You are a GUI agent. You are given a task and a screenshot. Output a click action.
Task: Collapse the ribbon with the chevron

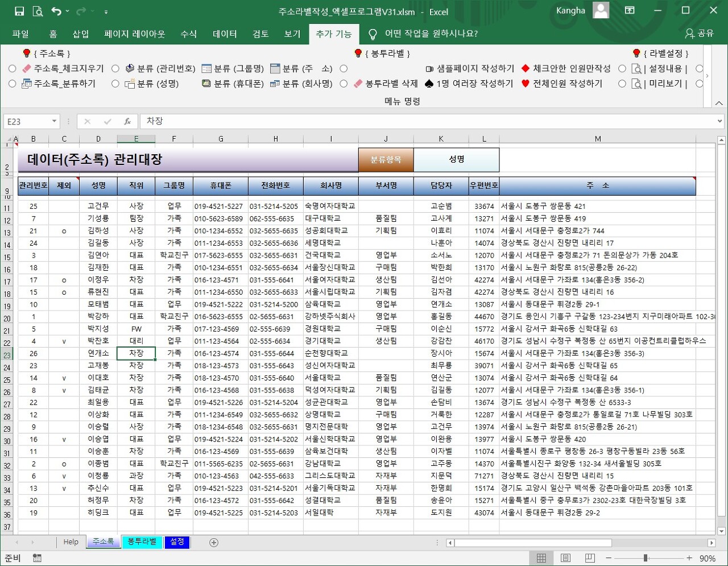point(719,103)
